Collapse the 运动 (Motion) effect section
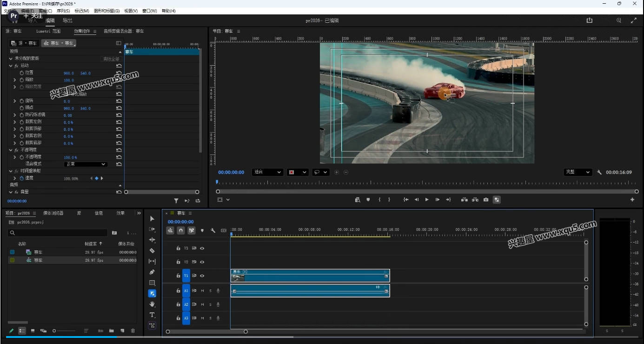644x344 pixels. [10, 66]
